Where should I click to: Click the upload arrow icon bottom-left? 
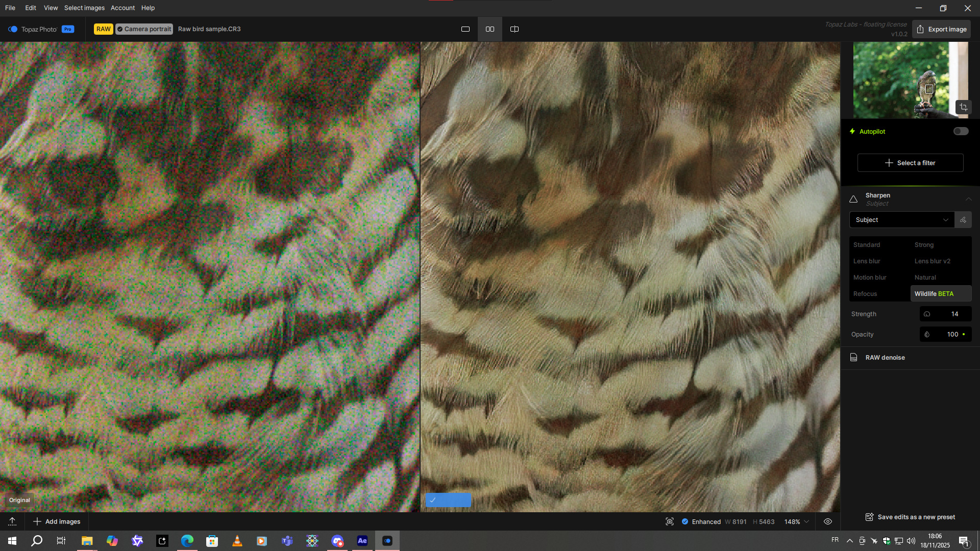click(x=12, y=521)
